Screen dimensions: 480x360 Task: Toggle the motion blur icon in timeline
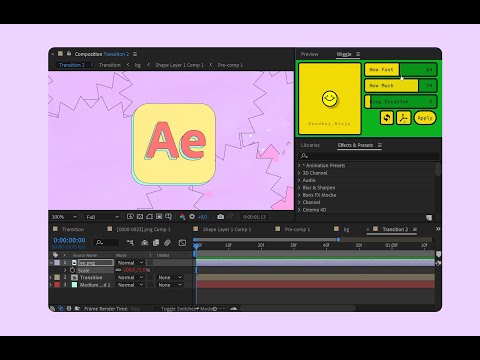pyautogui.click(x=167, y=243)
